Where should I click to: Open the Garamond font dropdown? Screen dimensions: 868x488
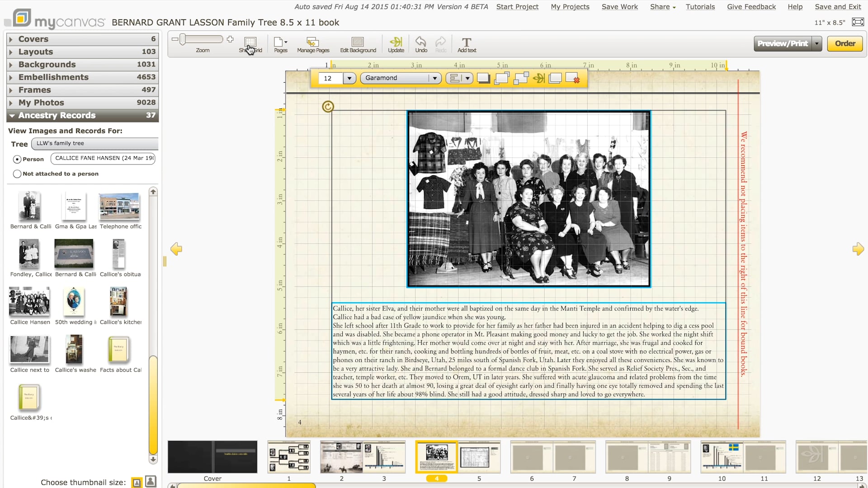(434, 78)
